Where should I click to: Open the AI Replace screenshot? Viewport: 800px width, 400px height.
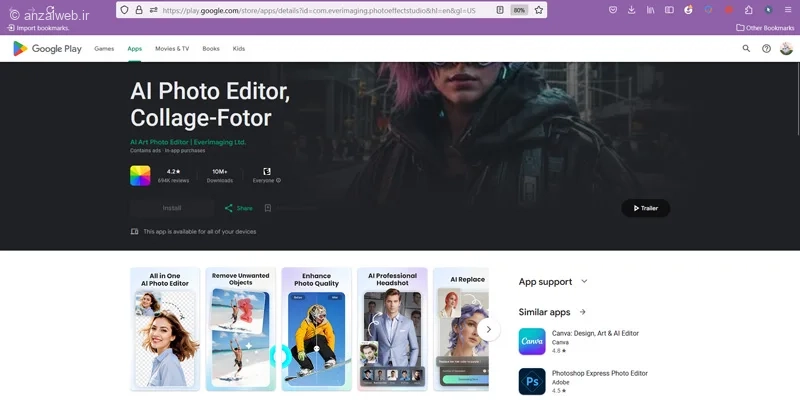[461, 329]
